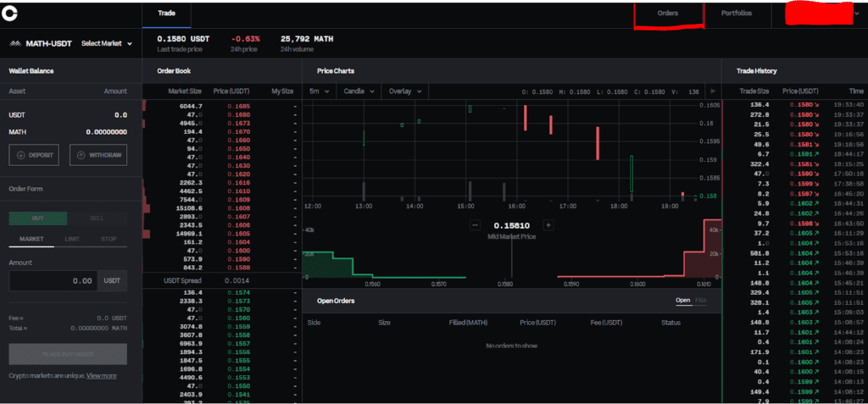Screen dimensions: 868x404
Task: Zoom out depth chart with minus icon
Action: pyautogui.click(x=475, y=225)
